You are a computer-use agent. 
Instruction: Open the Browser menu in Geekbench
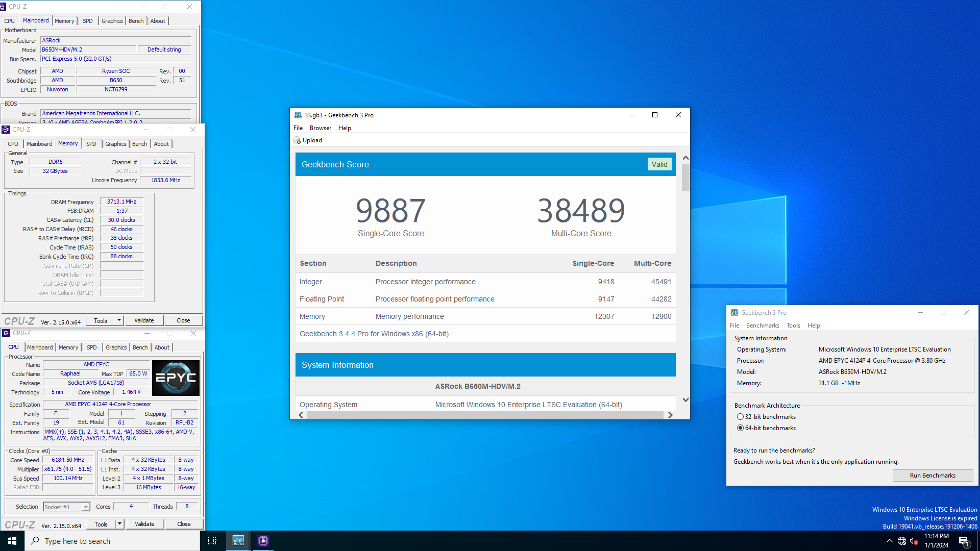[x=320, y=128]
